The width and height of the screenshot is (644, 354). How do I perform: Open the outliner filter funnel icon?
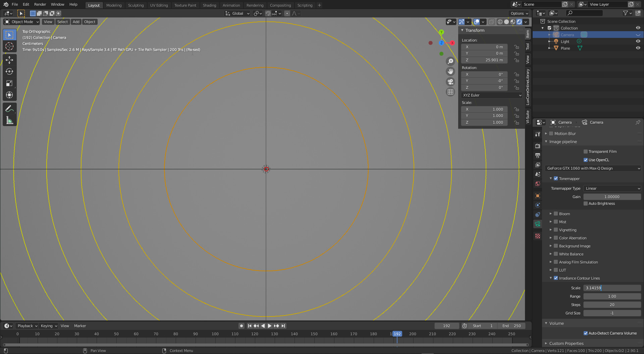tap(627, 13)
